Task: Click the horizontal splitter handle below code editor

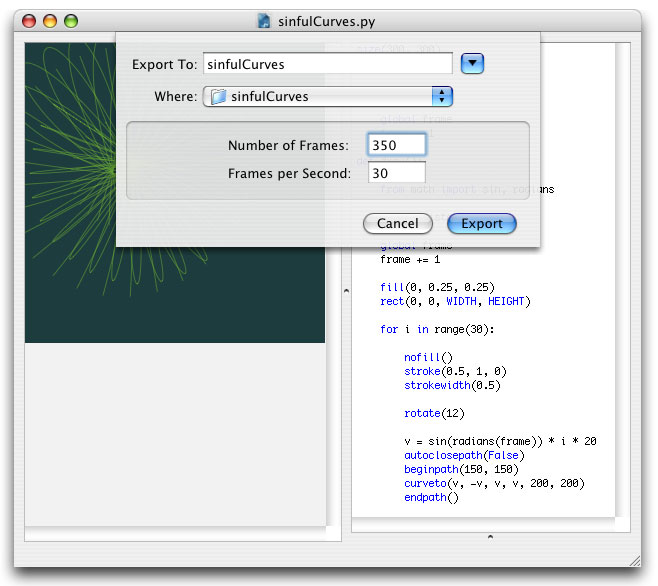Action: (x=490, y=536)
